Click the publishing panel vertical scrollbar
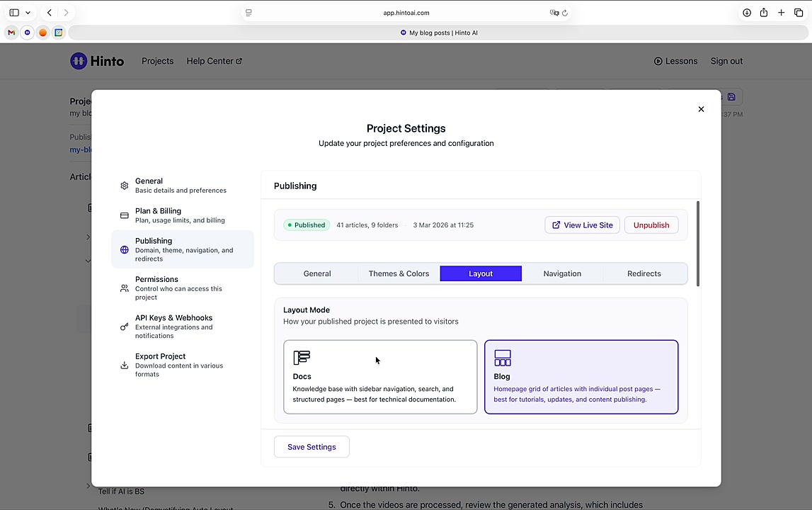 pos(698,244)
